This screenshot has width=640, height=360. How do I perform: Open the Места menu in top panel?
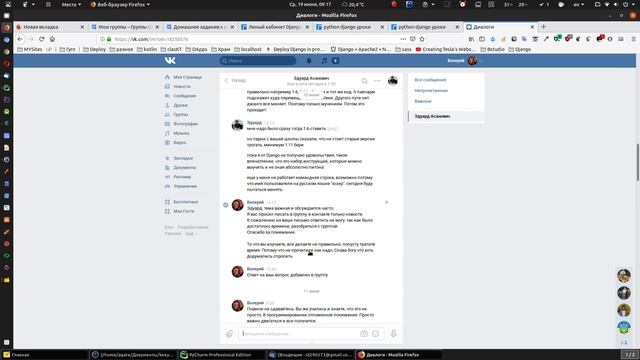click(x=71, y=4)
